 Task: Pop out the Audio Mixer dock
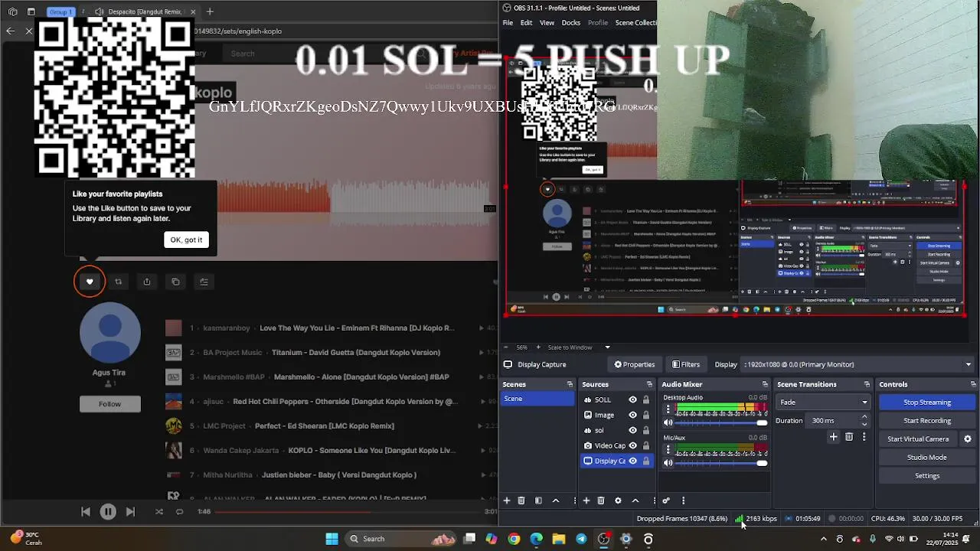tap(765, 384)
